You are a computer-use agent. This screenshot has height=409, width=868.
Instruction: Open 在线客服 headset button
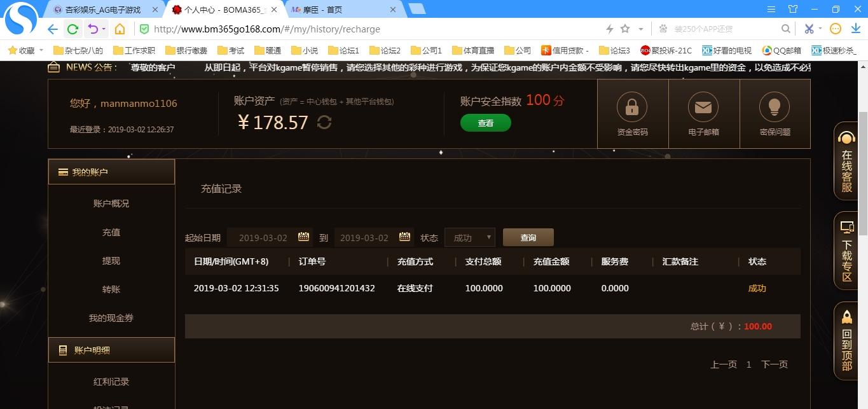[846, 161]
